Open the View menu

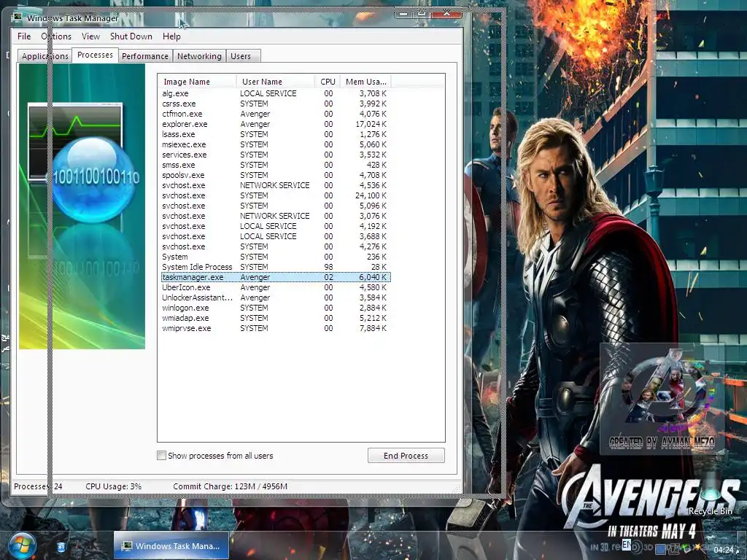click(x=90, y=36)
